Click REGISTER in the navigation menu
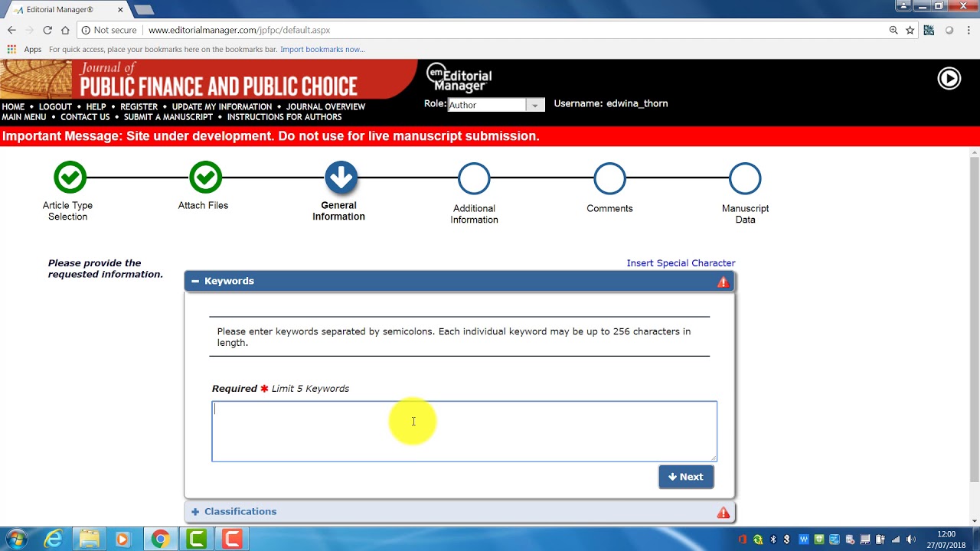 pos(139,107)
